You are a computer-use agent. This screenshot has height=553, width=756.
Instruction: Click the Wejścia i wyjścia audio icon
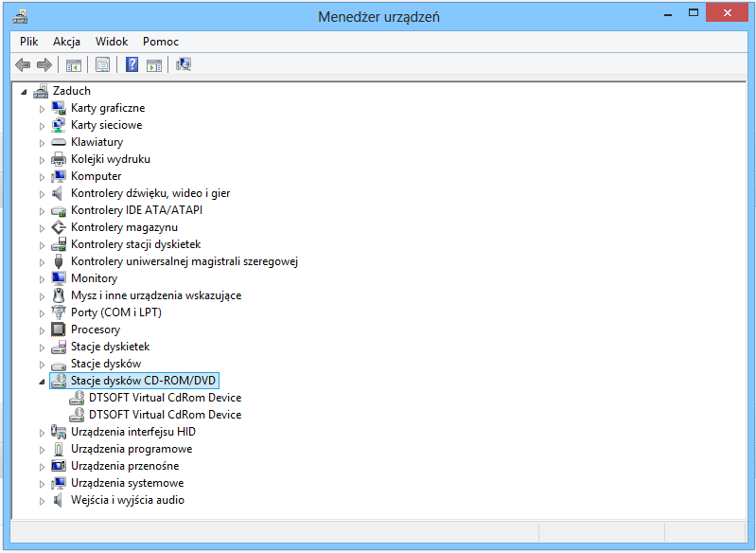tap(58, 500)
